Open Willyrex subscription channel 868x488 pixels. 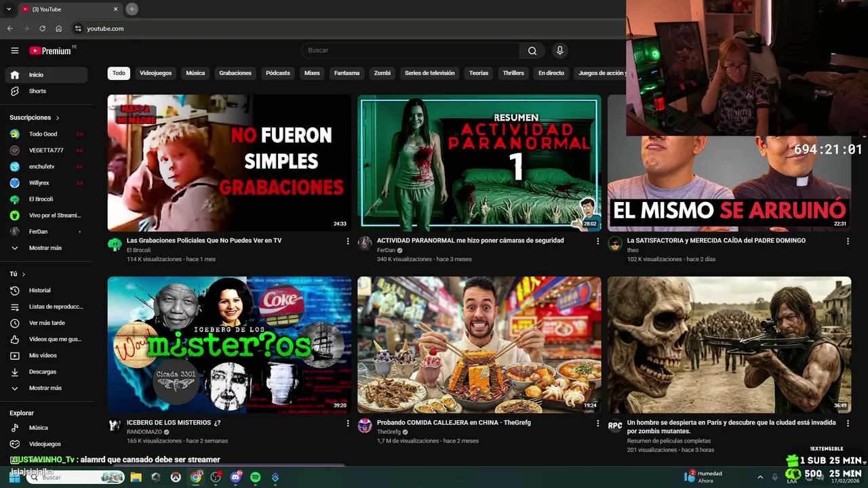pos(46,183)
